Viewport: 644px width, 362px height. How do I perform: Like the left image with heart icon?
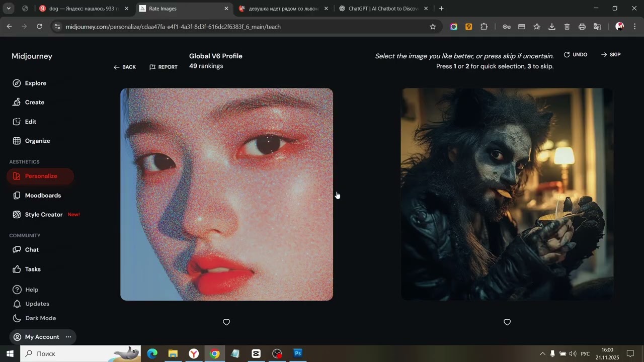tap(226, 322)
